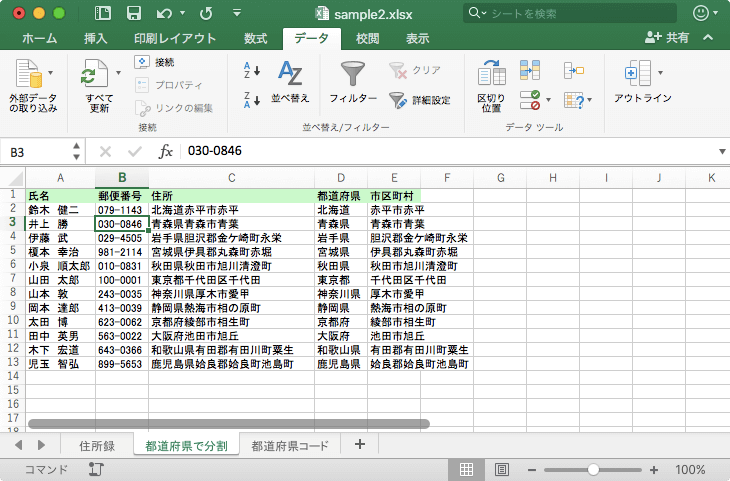Open 詳細設定 advanced filter

click(420, 100)
